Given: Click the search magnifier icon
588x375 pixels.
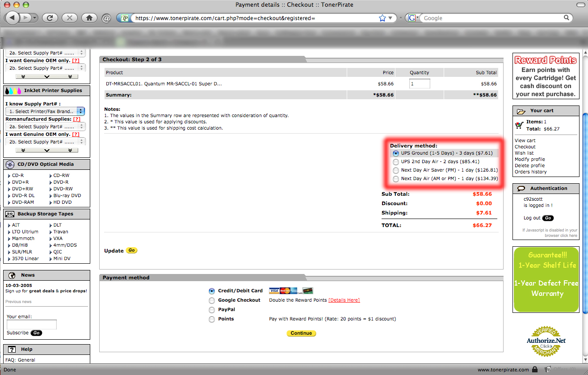Looking at the screenshot, I should 567,18.
